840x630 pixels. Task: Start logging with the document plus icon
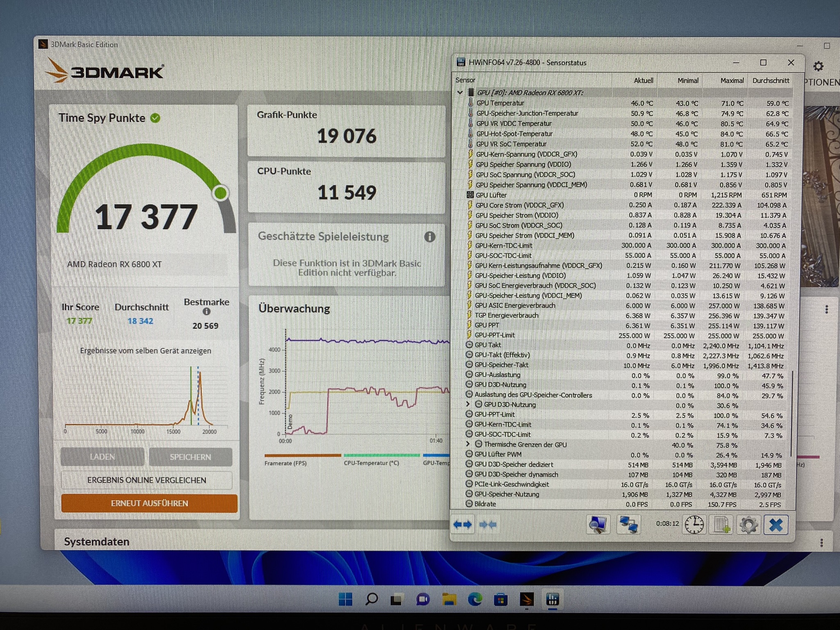[721, 525]
